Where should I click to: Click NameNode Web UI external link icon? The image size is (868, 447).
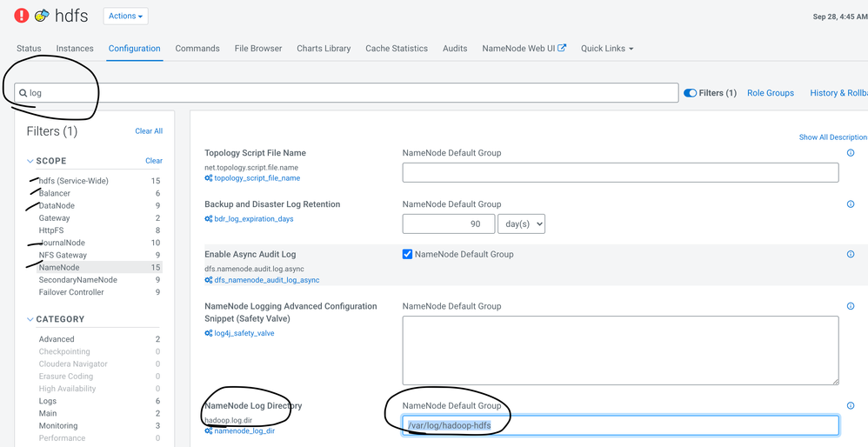[562, 48]
